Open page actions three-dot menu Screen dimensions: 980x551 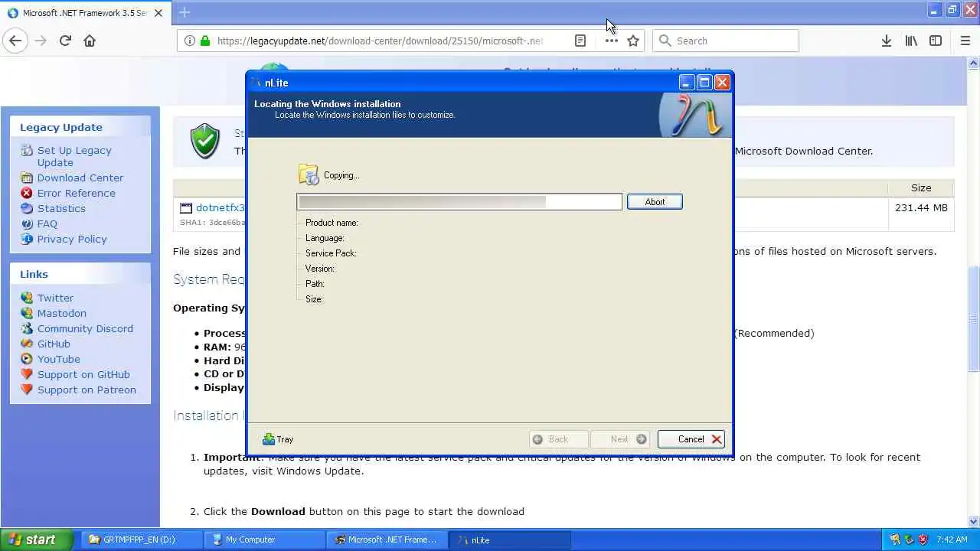(x=611, y=41)
